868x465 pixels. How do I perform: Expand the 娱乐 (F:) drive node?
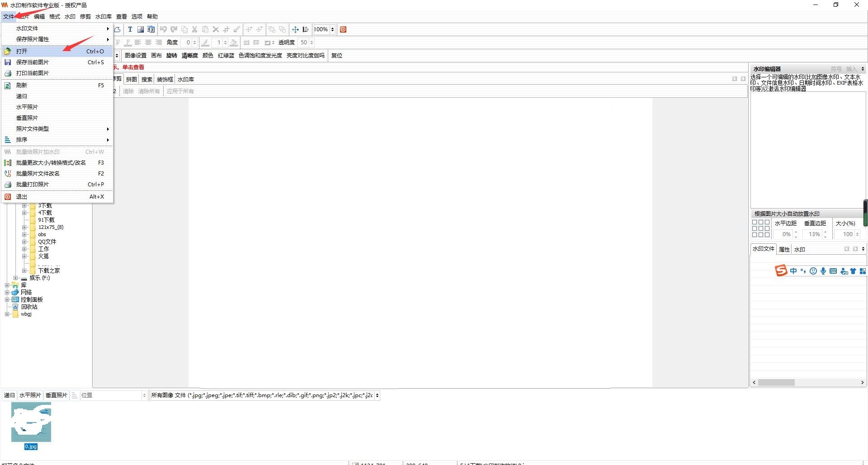tap(16, 278)
